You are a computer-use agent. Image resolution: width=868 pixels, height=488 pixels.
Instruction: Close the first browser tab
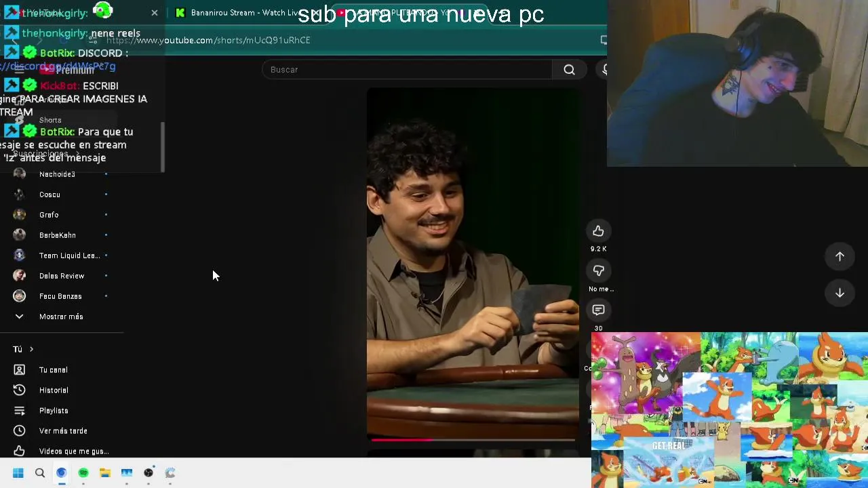154,13
